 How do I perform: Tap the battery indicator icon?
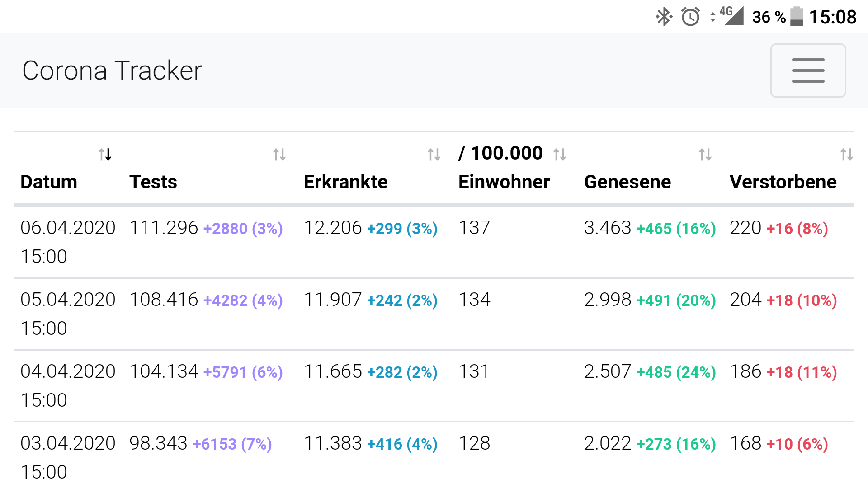click(797, 17)
